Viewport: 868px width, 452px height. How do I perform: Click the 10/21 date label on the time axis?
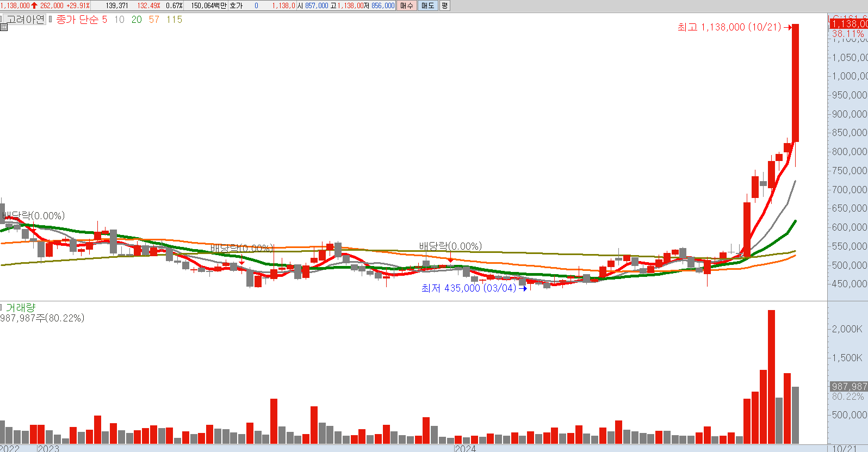[x=844, y=448]
